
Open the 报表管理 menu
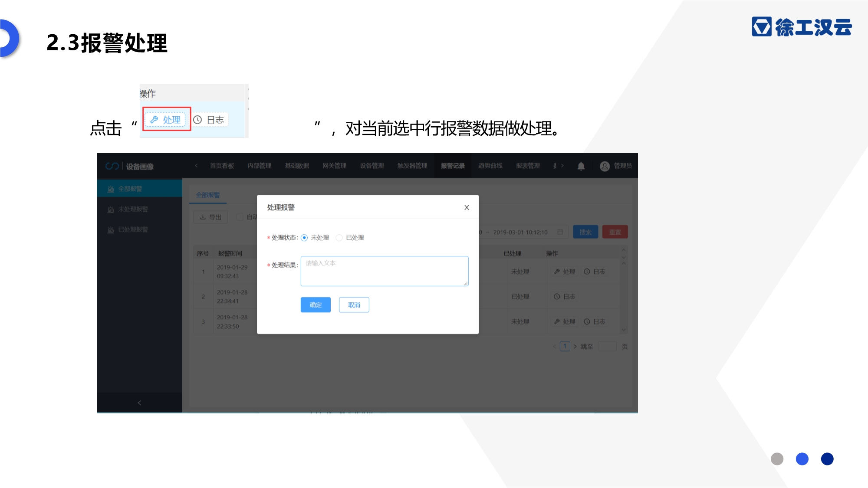pos(528,166)
